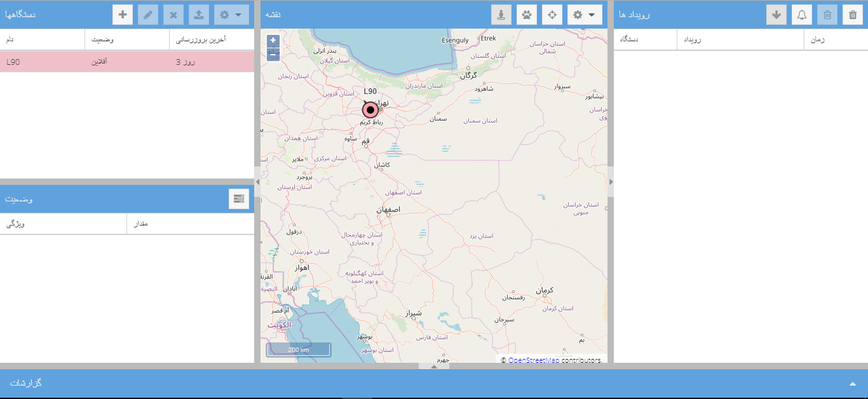868x399 pixels.
Task: Clear all events with the dark trash icon
Action: tap(853, 15)
